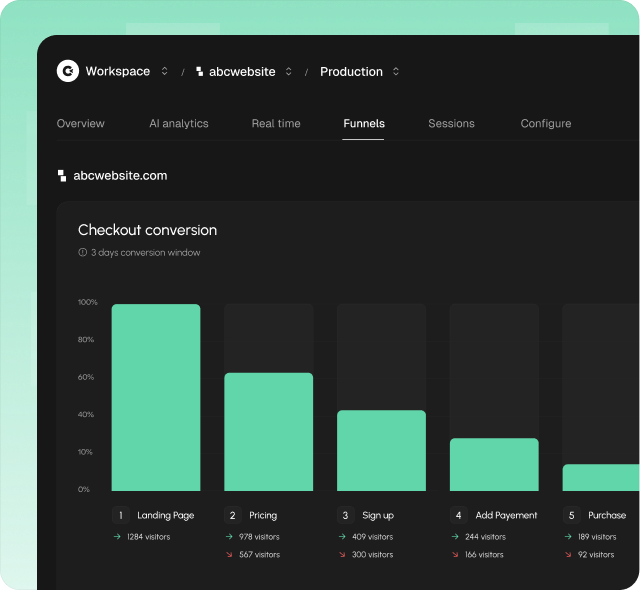Click the Sign up step label
This screenshot has width=640, height=590.
pos(378,516)
